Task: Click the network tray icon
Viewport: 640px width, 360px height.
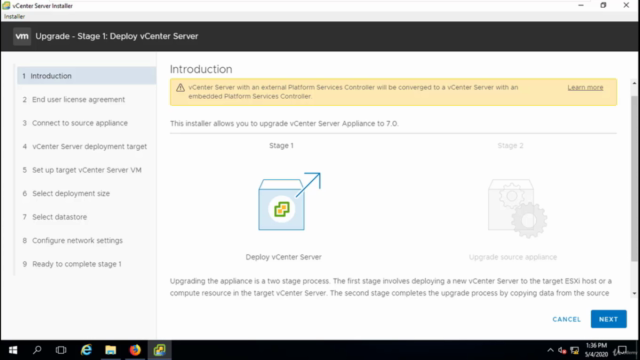Action: click(575, 350)
